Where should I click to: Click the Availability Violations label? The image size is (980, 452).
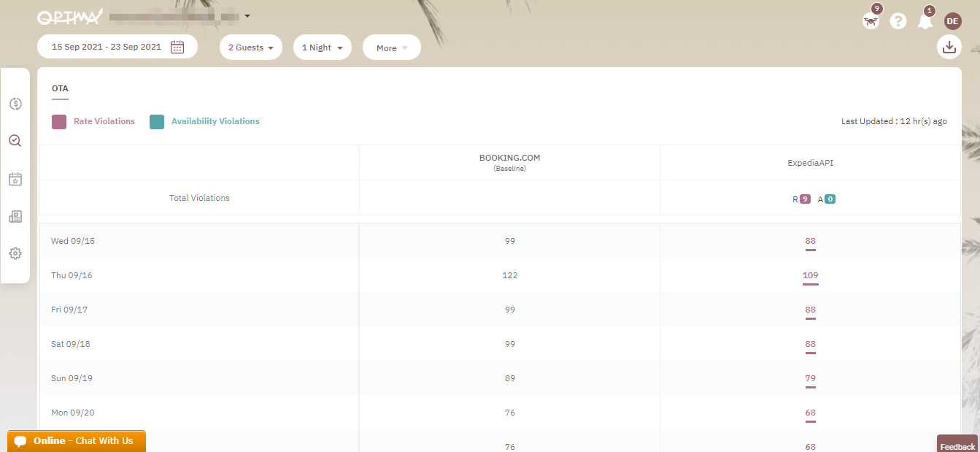pos(215,121)
